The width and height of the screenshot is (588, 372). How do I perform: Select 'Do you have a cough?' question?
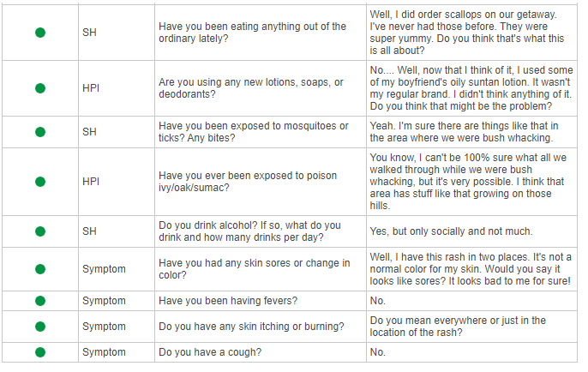(x=210, y=352)
